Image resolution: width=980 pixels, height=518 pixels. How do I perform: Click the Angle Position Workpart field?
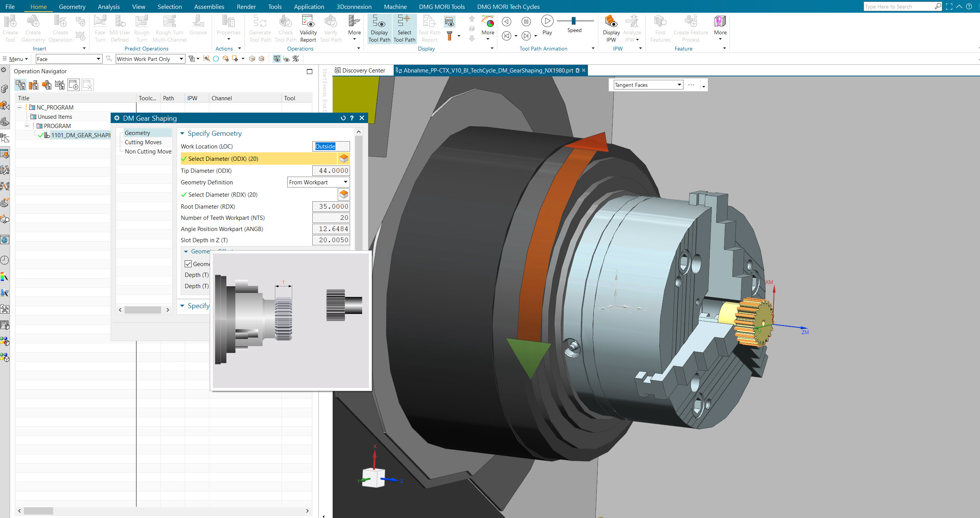[x=331, y=229]
